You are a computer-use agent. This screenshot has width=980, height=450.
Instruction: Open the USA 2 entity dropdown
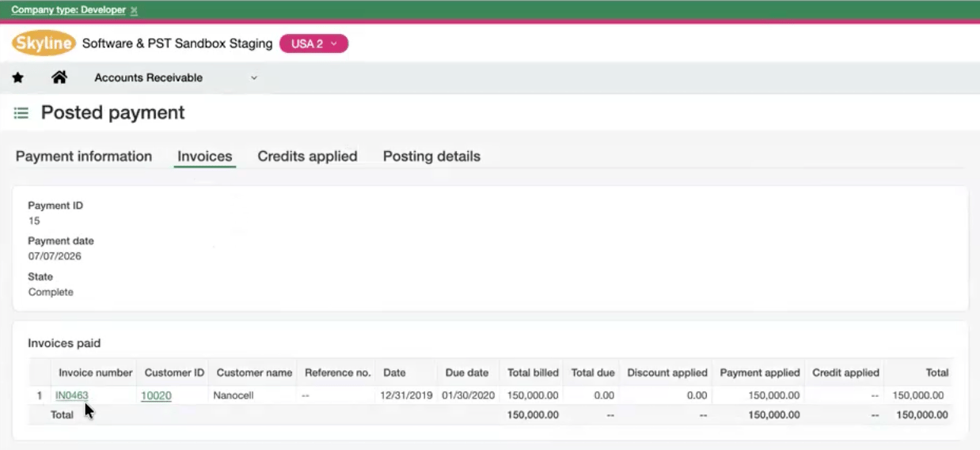click(313, 43)
